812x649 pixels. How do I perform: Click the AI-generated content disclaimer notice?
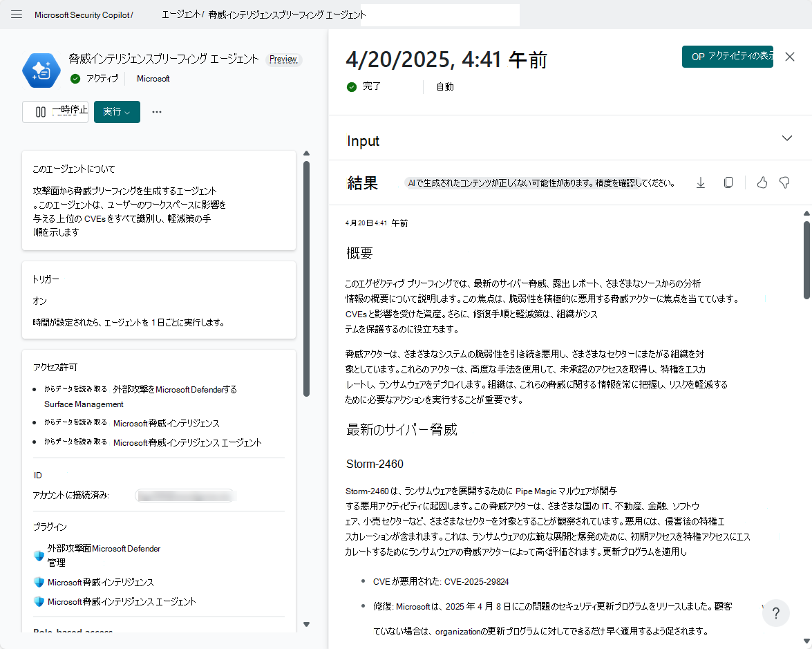[x=541, y=183]
